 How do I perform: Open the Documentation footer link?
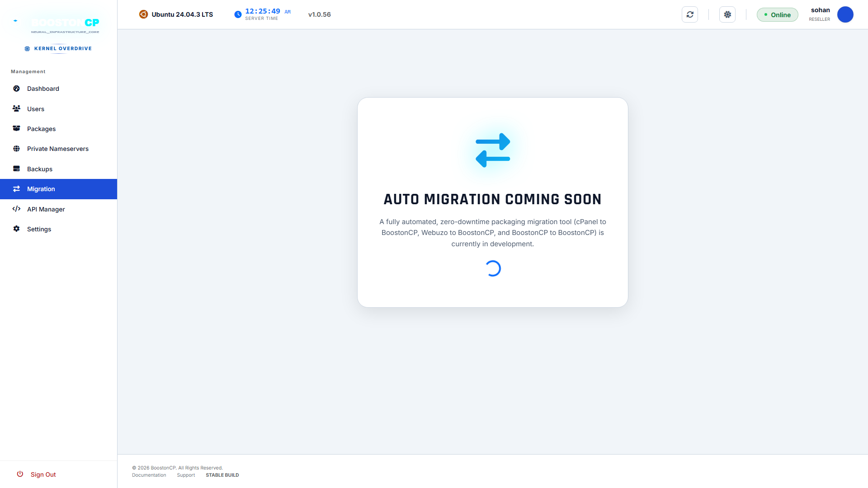[x=149, y=475]
